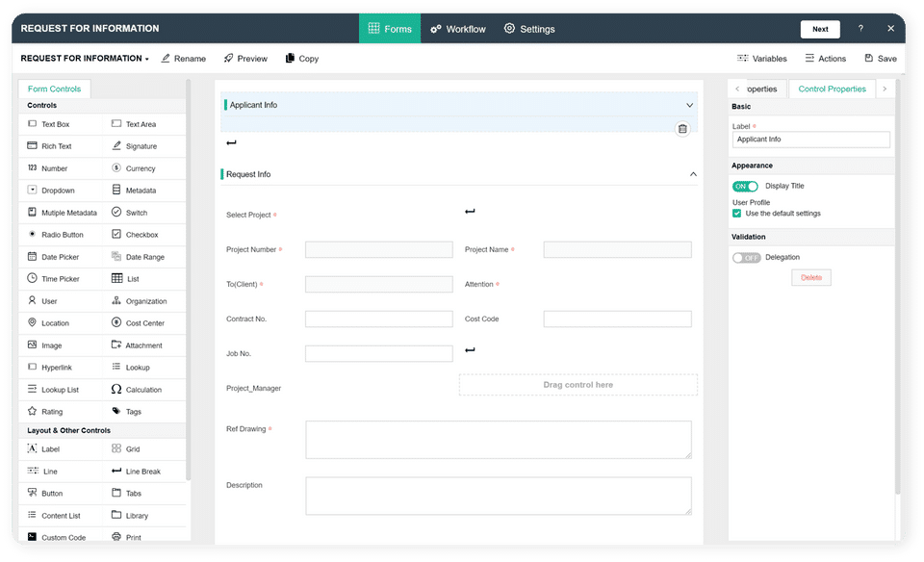The width and height of the screenshot is (924, 562).
Task: Select the Metadata control
Action: (x=134, y=191)
